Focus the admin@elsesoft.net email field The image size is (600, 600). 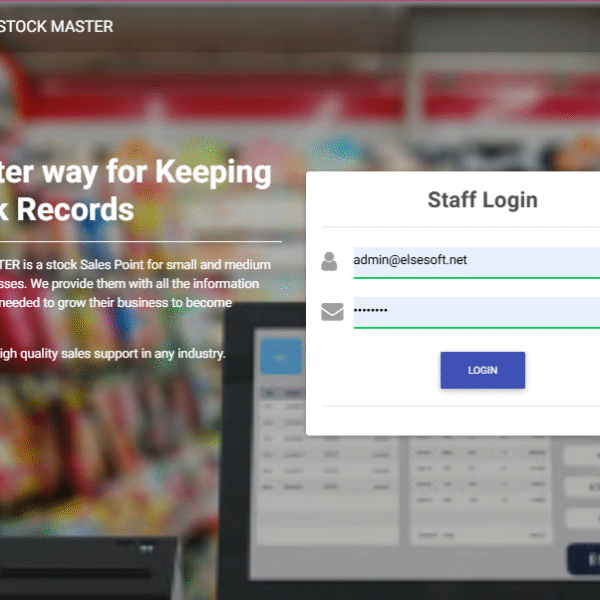tap(476, 261)
